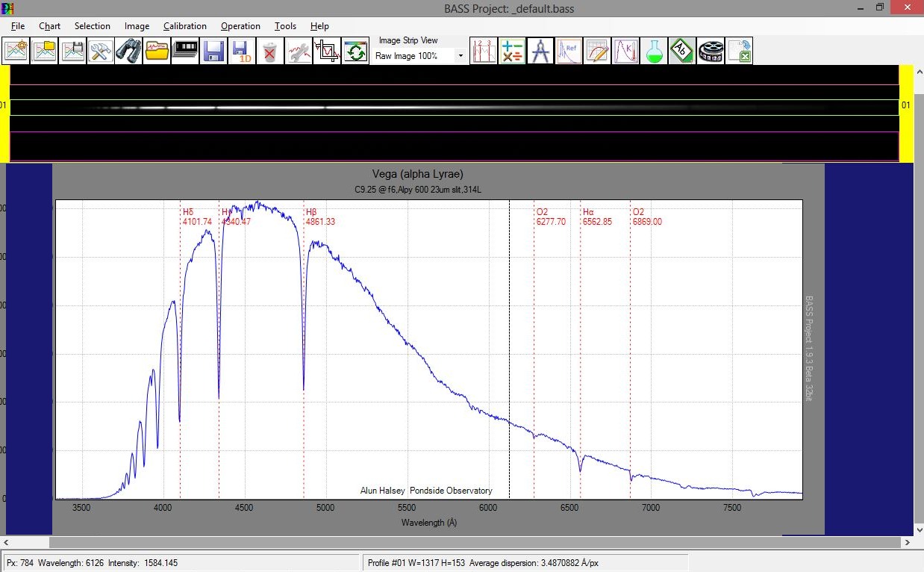Click the crop spectrum icon
Viewport: 924px width, 572px height.
coord(327,52)
